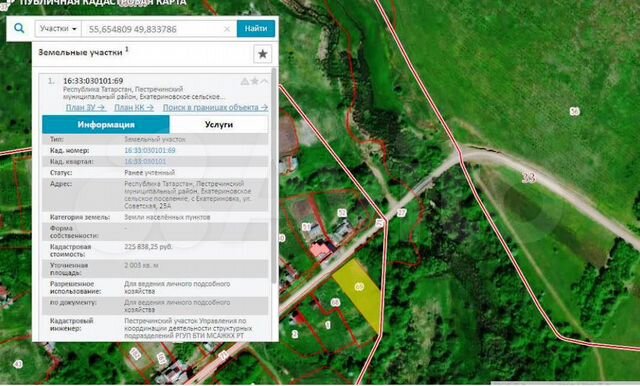Clear the coordinates with the X icon
This screenshot has width=640, height=386.
tap(227, 29)
